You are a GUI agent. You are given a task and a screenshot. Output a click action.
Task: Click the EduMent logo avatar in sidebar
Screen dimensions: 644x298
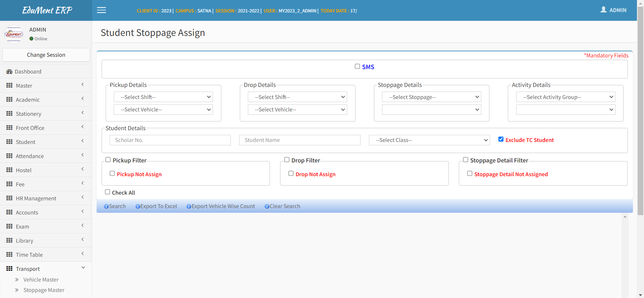click(x=14, y=34)
